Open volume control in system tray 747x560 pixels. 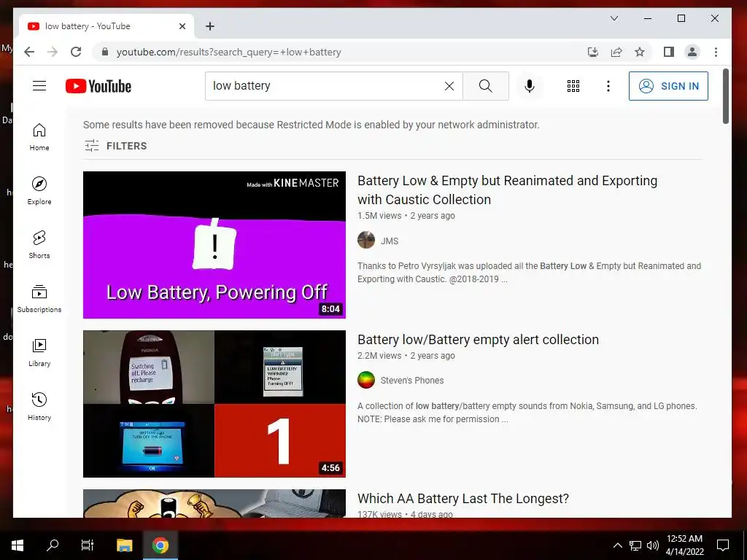click(653, 545)
